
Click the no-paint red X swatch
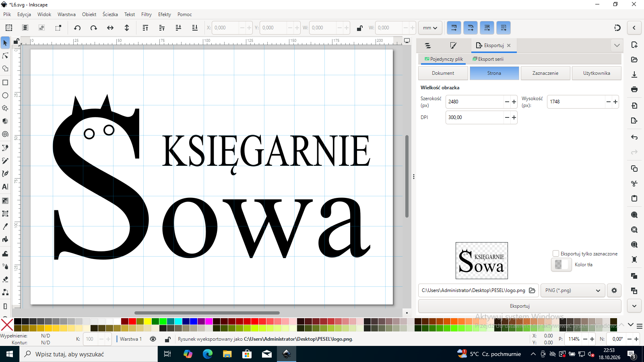pos(7,325)
